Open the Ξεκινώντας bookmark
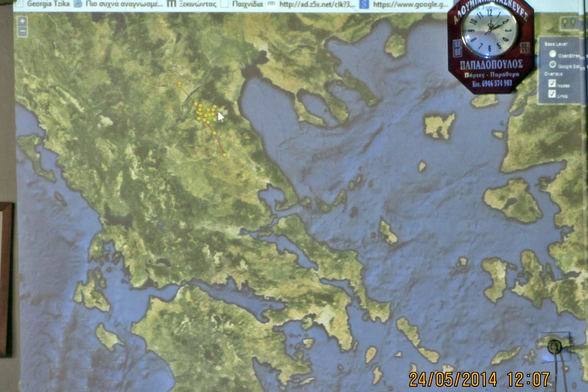 coord(197,4)
